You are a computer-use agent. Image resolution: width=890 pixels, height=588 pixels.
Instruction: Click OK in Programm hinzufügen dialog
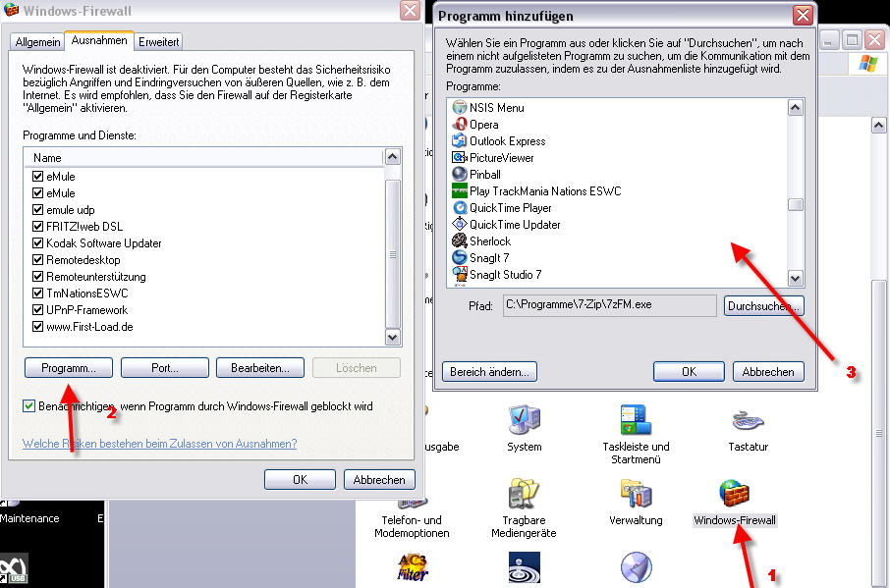click(689, 372)
